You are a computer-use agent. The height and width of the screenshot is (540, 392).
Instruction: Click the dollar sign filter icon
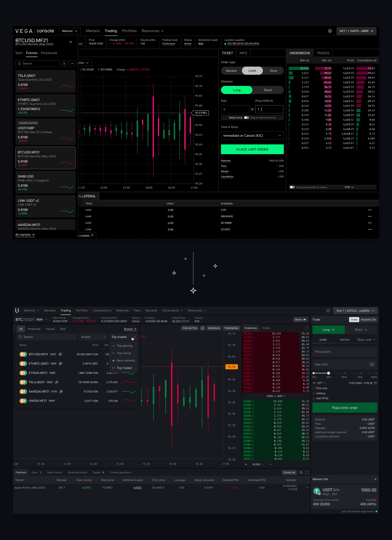(x=64, y=64)
